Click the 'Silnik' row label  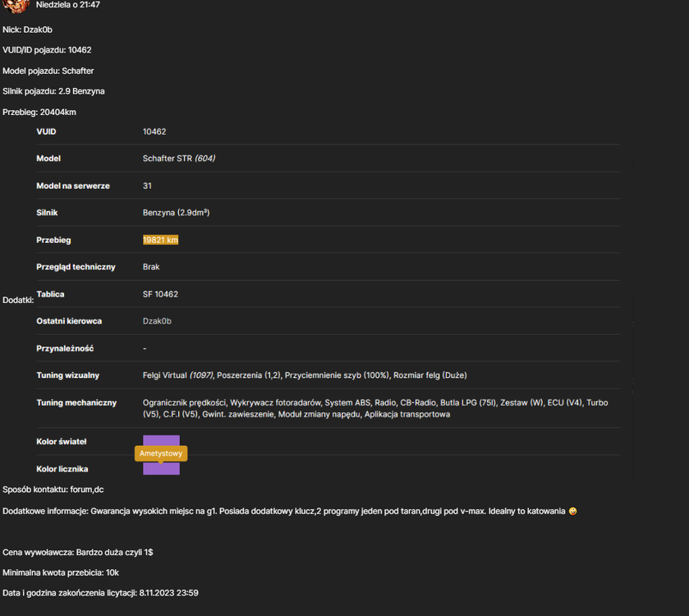point(47,213)
